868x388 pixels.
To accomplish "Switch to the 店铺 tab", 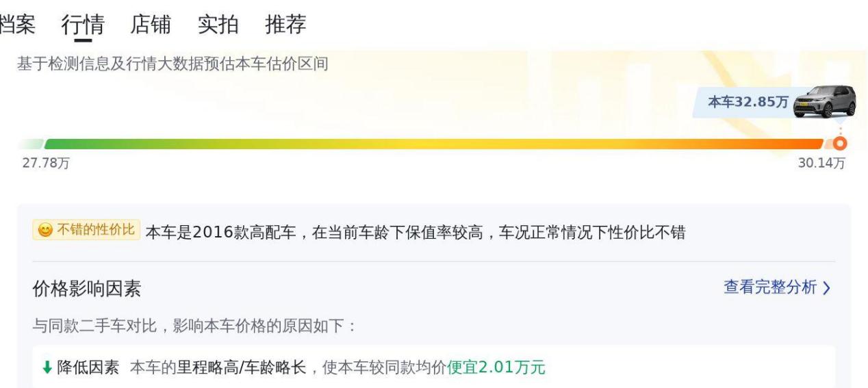I will [x=151, y=25].
